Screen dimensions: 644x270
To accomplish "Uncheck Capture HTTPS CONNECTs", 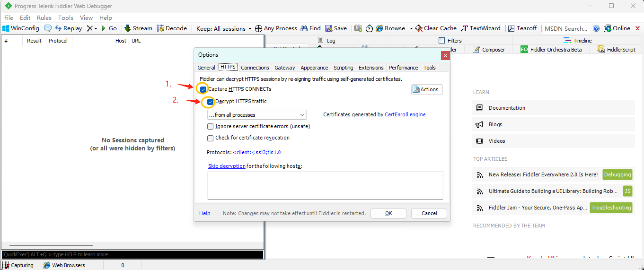I will [203, 89].
